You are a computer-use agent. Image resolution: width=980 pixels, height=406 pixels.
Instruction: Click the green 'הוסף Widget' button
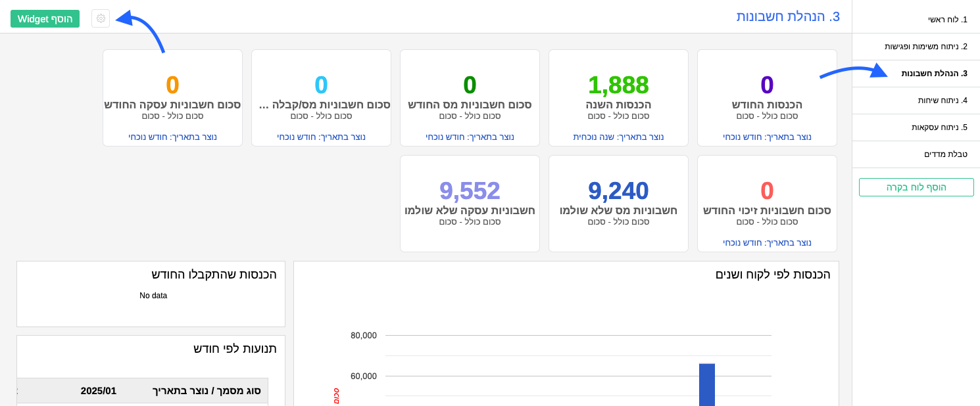pos(45,18)
